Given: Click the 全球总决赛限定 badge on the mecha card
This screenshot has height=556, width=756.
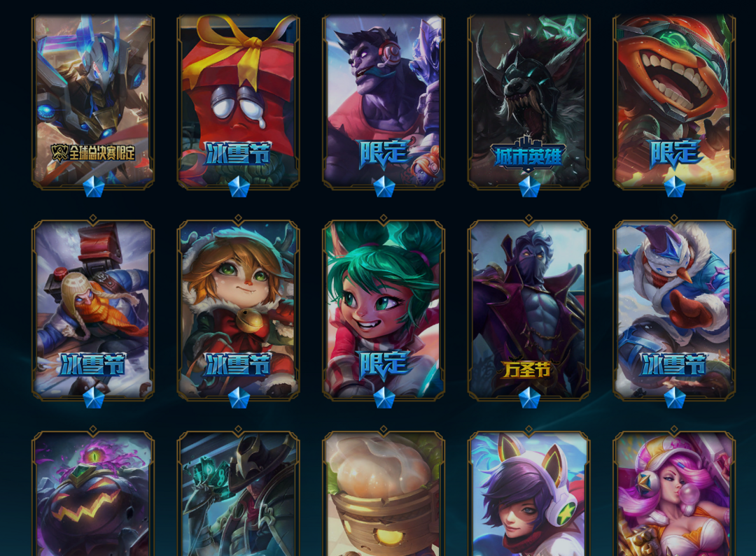Looking at the screenshot, I should tap(93, 153).
